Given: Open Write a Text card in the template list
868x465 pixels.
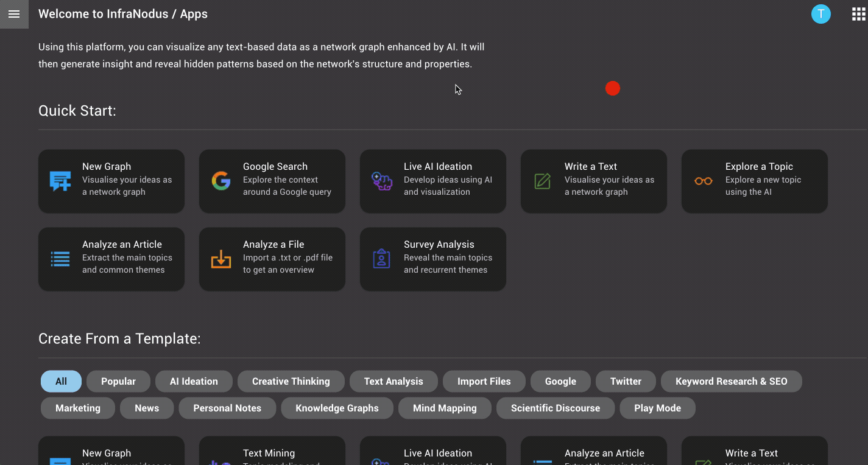Looking at the screenshot, I should tap(755, 451).
